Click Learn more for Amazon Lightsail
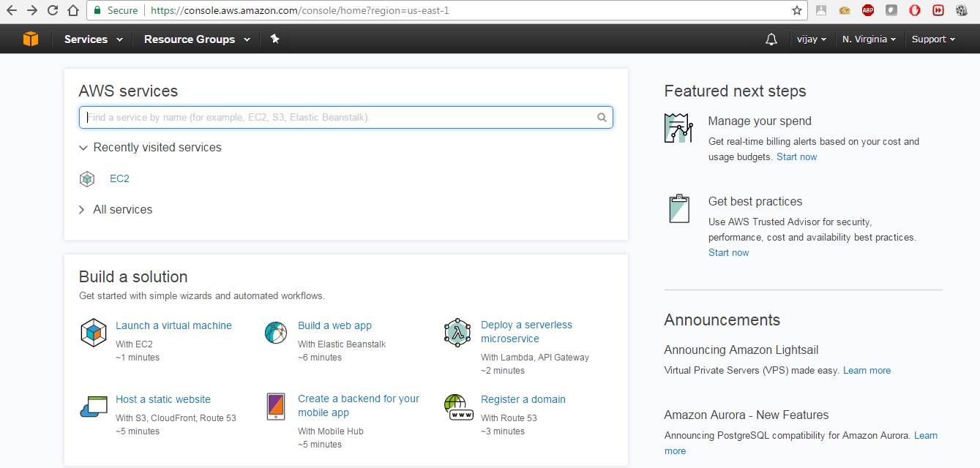This screenshot has height=468, width=980. click(867, 371)
